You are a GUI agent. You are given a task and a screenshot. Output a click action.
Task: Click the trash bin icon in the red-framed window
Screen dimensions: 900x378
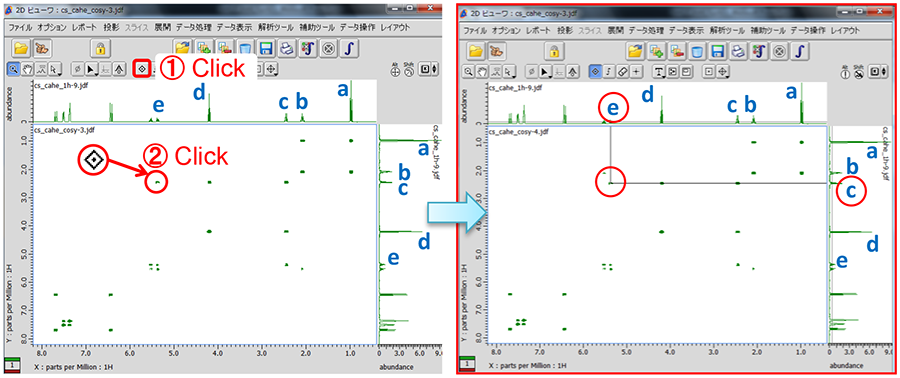pyautogui.click(x=697, y=51)
